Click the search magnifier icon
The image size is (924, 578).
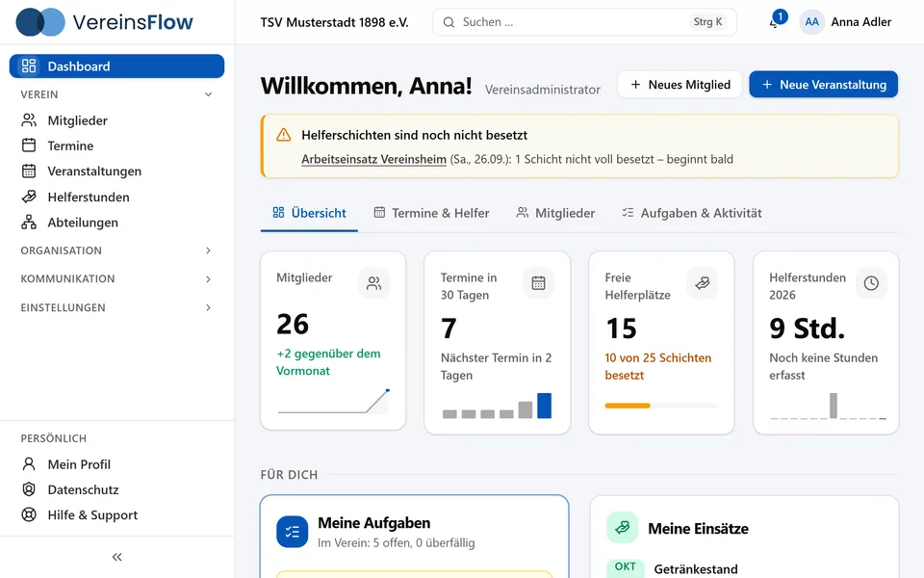449,22
